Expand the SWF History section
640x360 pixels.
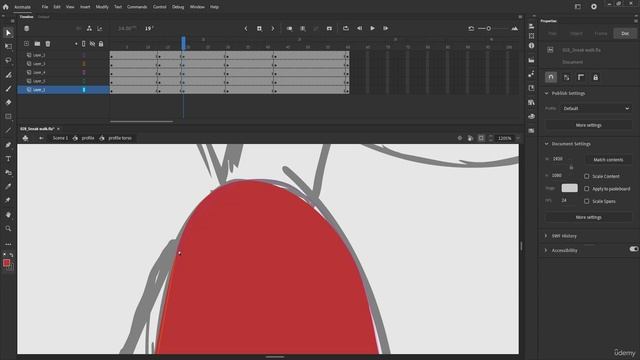pyautogui.click(x=546, y=236)
